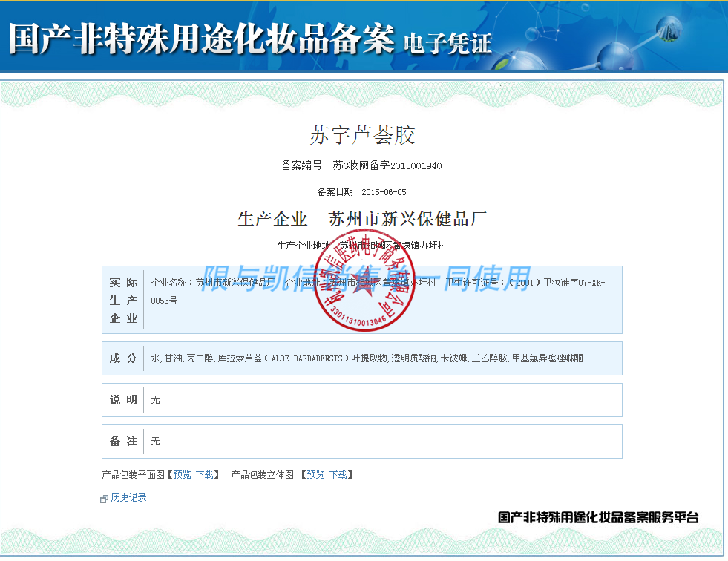Viewport: 728px width, 561px height.
Task: Click the 历史记录 expand icon
Action: click(x=105, y=499)
